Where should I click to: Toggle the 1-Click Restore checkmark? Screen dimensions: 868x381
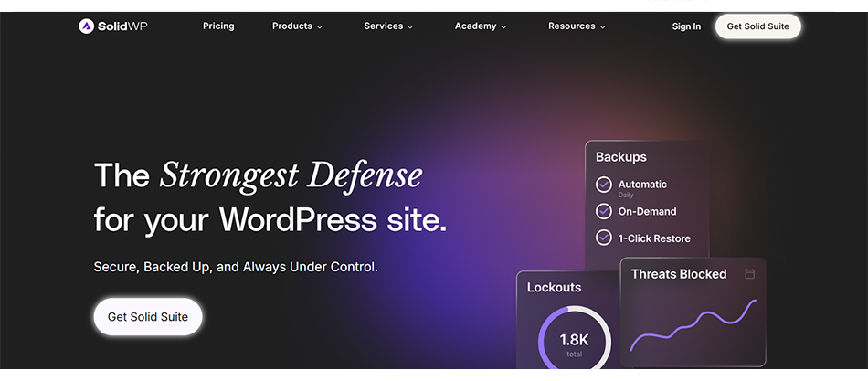click(x=603, y=238)
